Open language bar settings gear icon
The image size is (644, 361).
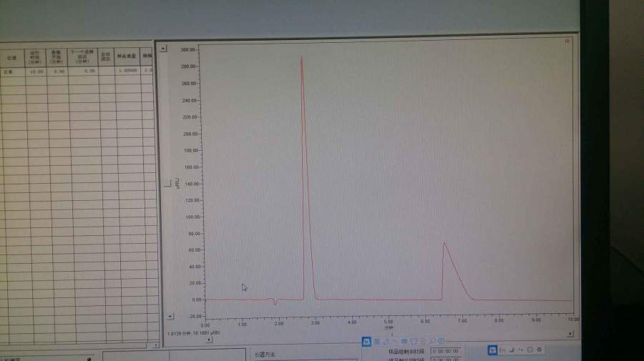540,350
